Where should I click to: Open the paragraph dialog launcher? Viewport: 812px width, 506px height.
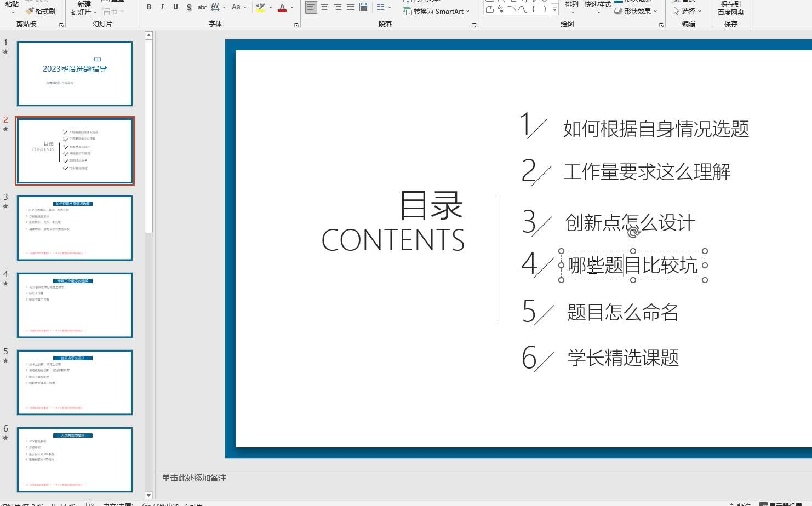474,25
